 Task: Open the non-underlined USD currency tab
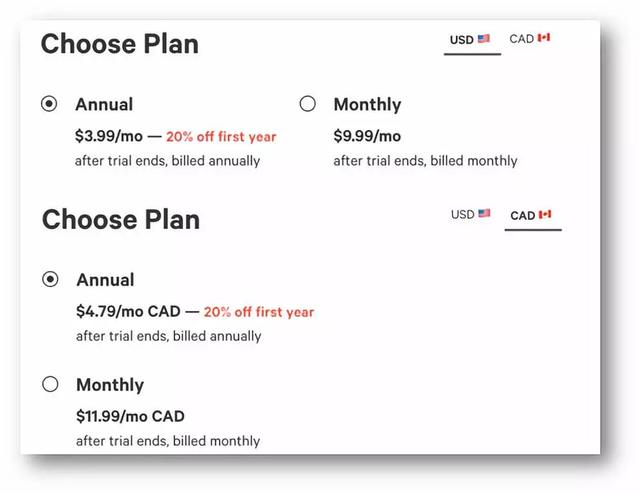tap(463, 214)
